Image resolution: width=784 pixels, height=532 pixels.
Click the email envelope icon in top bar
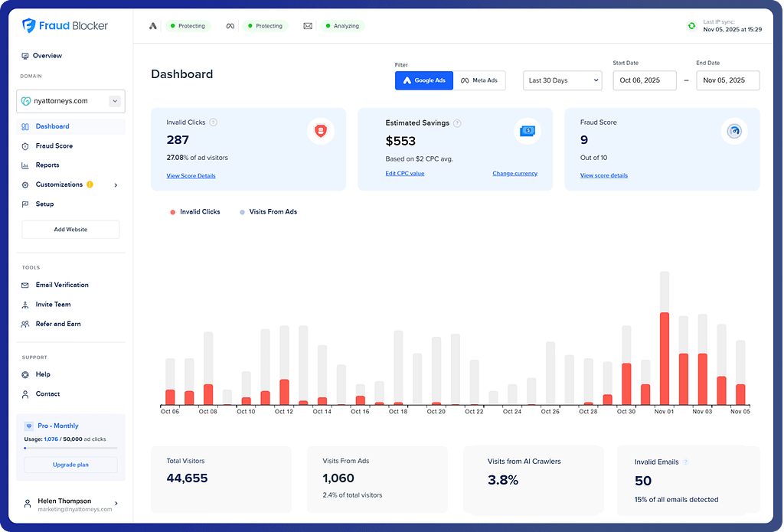[308, 26]
